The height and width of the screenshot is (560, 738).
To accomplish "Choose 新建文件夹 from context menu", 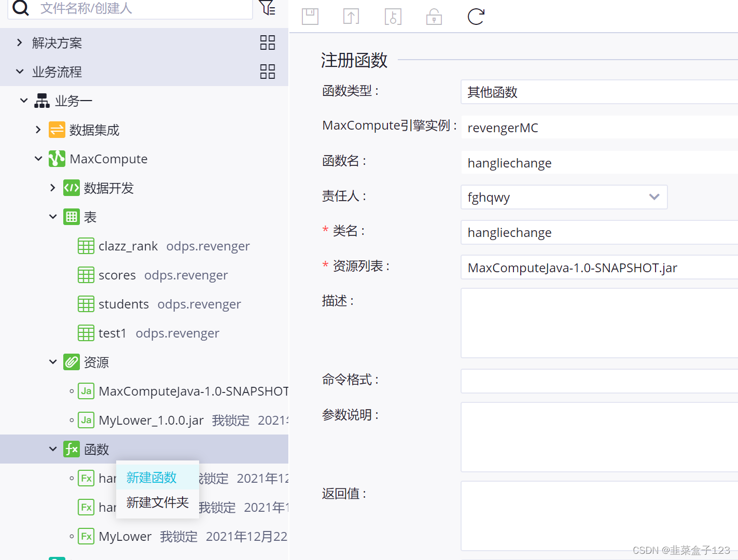I will pyautogui.click(x=158, y=502).
